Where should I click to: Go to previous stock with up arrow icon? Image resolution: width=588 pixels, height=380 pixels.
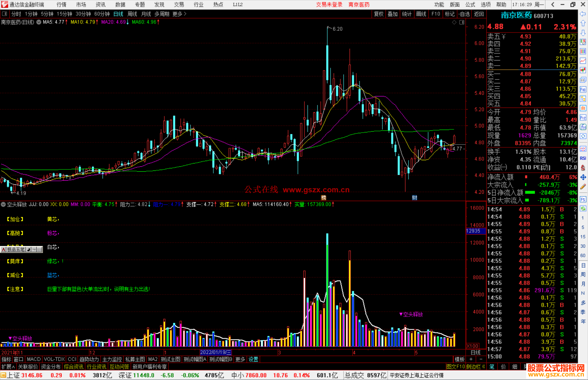pyautogui.click(x=583, y=23)
